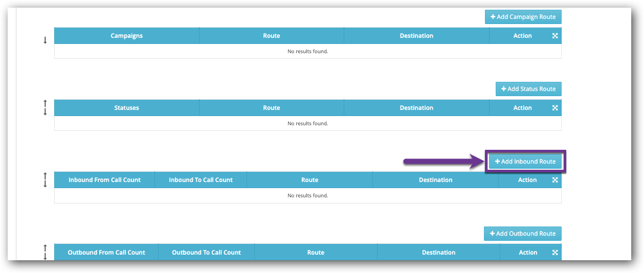Screen dimensions: 644x273
Task: Select the Campaigns column header
Action: click(126, 36)
